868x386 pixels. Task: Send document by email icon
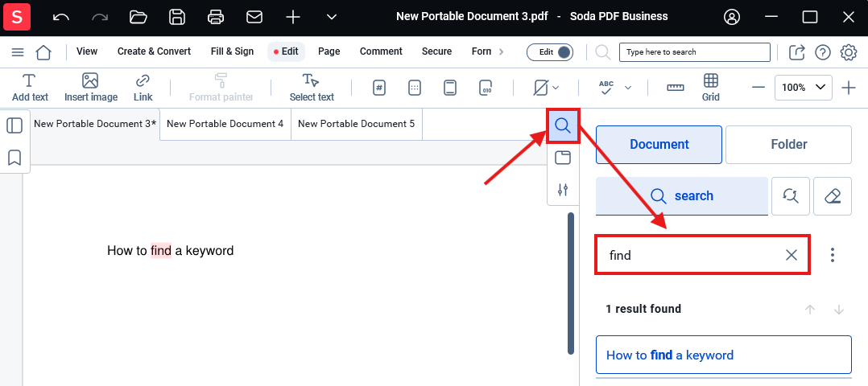[x=254, y=17]
